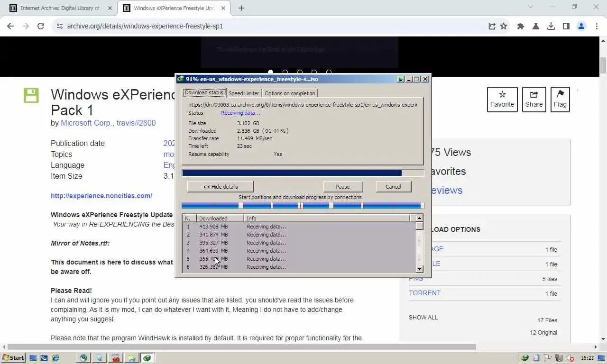Click the "Receiving data..." status text
Viewport: 607px width, 364px height.
(x=240, y=113)
